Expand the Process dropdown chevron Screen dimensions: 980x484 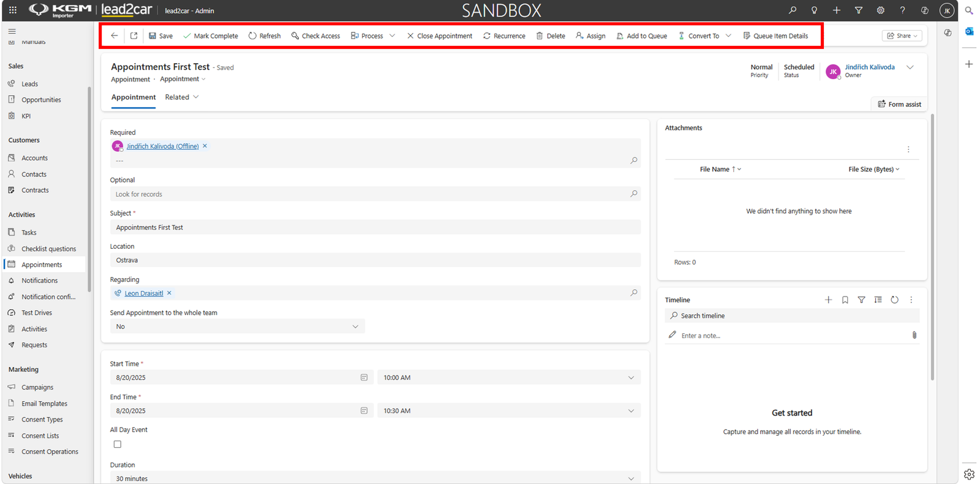point(392,36)
